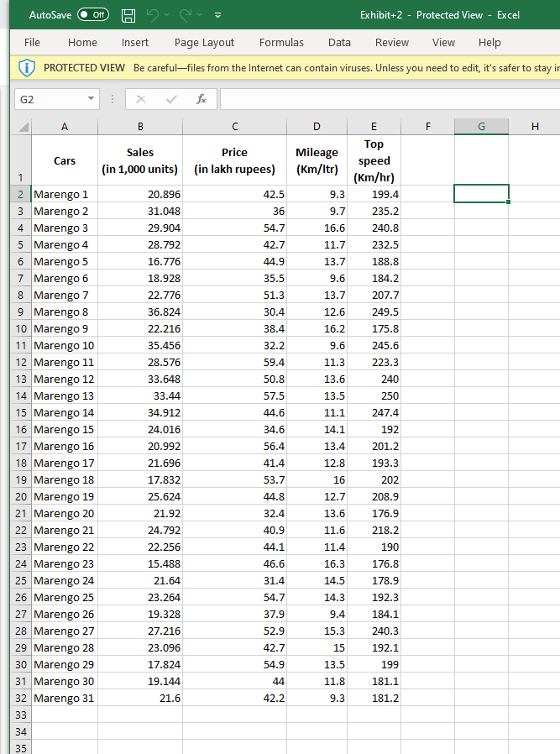Open the Formulas tab
560x754 pixels.
point(281,42)
